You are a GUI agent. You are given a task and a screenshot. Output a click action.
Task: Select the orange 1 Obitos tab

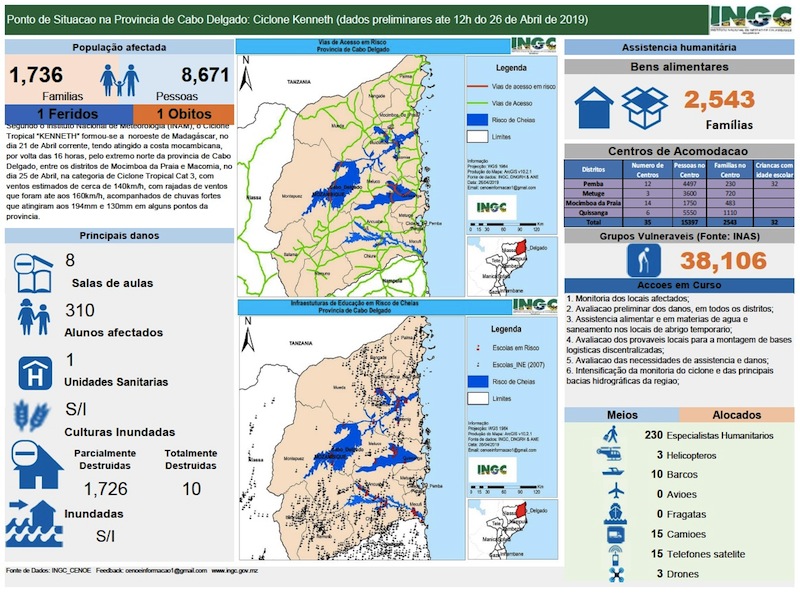pos(179,114)
